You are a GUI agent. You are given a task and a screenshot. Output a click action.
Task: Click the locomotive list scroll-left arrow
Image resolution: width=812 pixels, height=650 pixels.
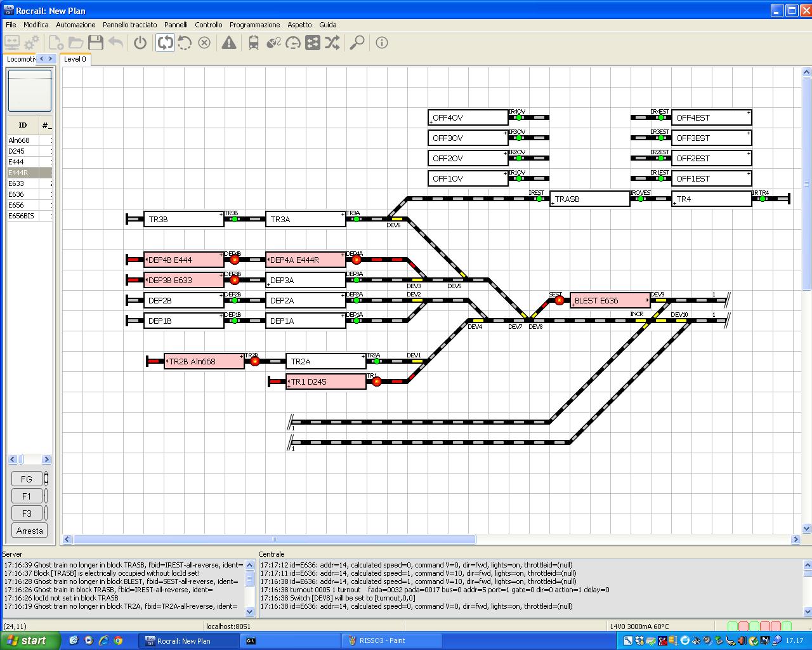pyautogui.click(x=13, y=459)
